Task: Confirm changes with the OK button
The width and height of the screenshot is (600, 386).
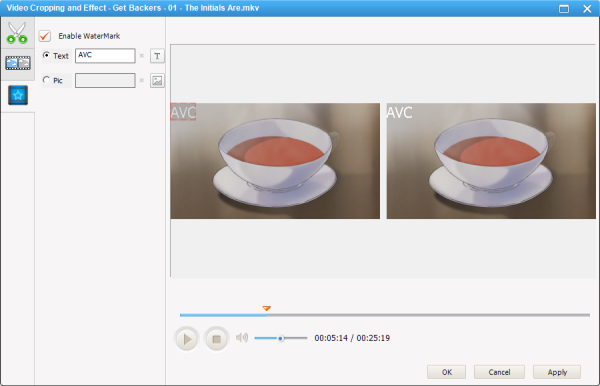Action: point(446,372)
